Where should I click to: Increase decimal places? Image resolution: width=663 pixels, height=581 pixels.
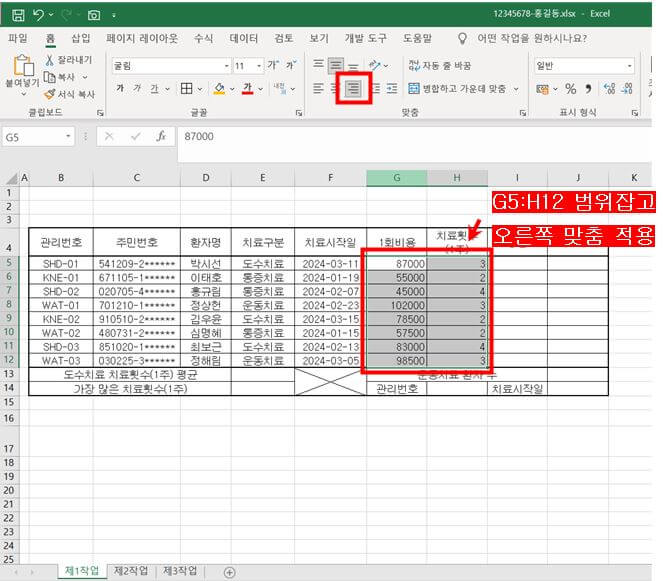[609, 88]
